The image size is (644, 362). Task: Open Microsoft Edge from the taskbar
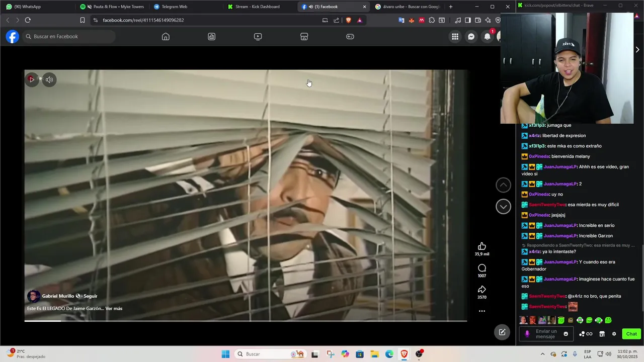[389, 354]
